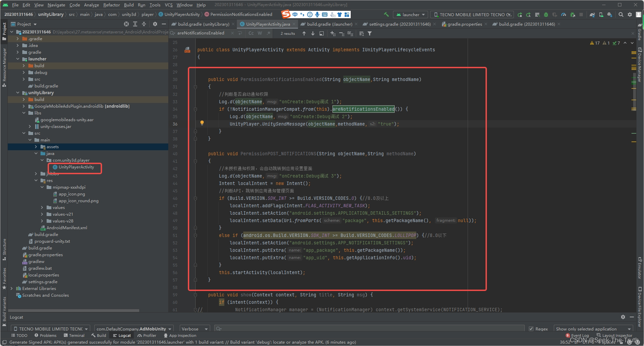Screen dimensions: 644x346
Task: Toggle the Regex checkbox in Logcat
Action: 531,329
